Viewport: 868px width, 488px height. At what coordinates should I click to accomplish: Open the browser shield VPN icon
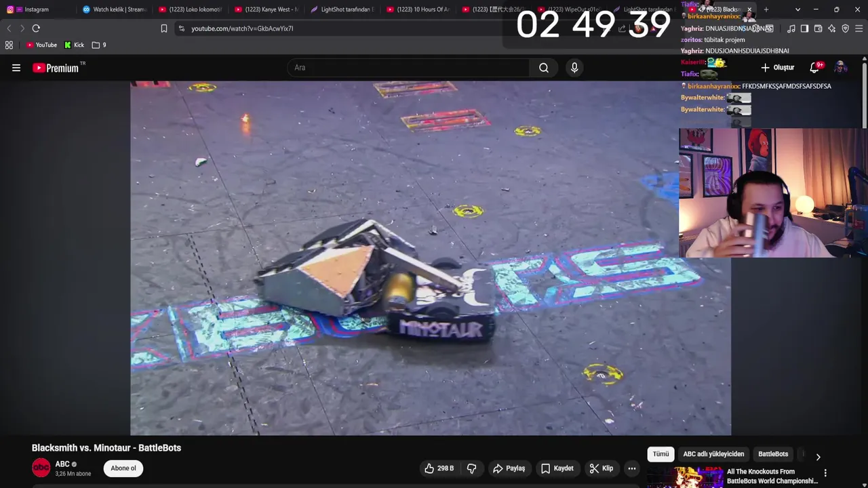(x=846, y=28)
